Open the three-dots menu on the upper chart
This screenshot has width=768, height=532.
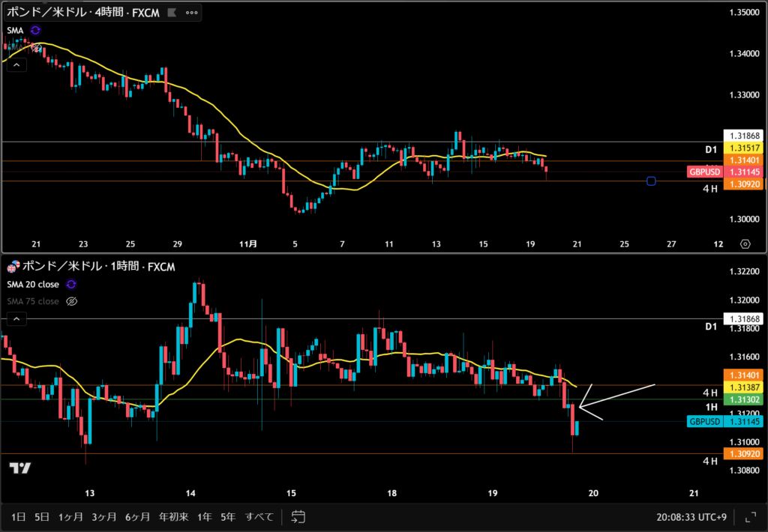click(x=192, y=13)
